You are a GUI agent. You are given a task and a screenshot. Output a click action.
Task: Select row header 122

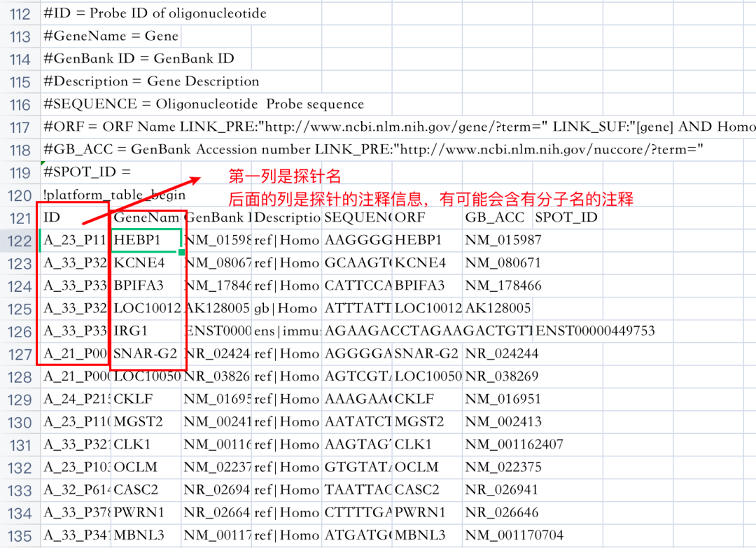[20, 241]
